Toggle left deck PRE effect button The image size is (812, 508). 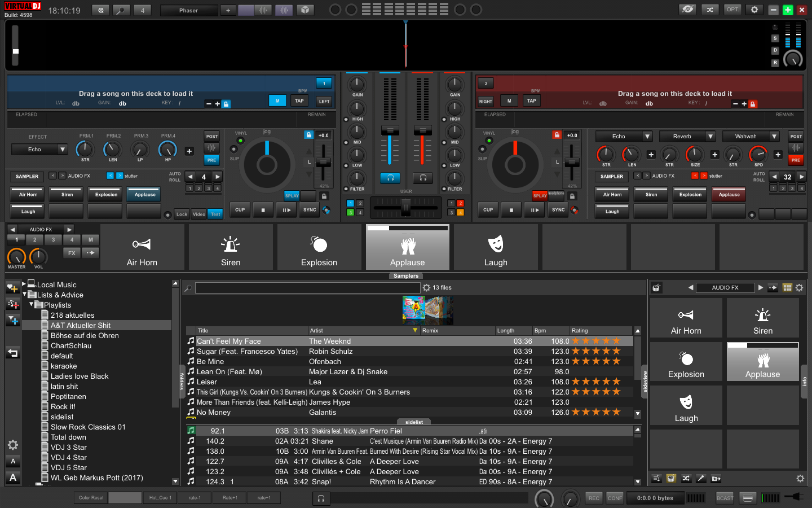click(x=211, y=160)
